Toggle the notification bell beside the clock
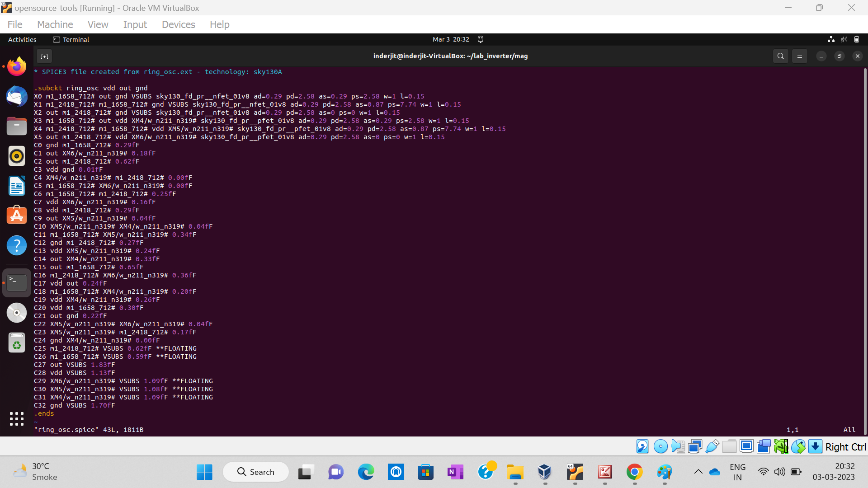Image resolution: width=868 pixels, height=488 pixels. pos(481,39)
